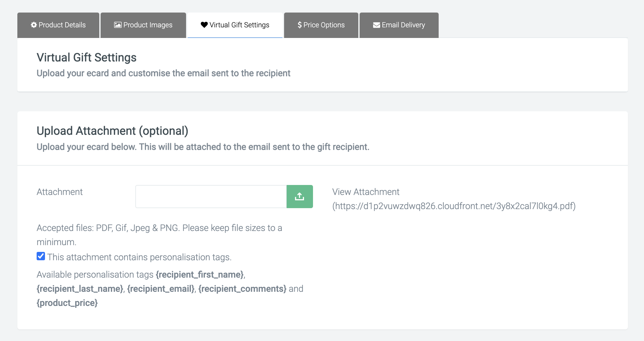Click the Attachment field label
The height and width of the screenshot is (341, 644).
pyautogui.click(x=59, y=192)
